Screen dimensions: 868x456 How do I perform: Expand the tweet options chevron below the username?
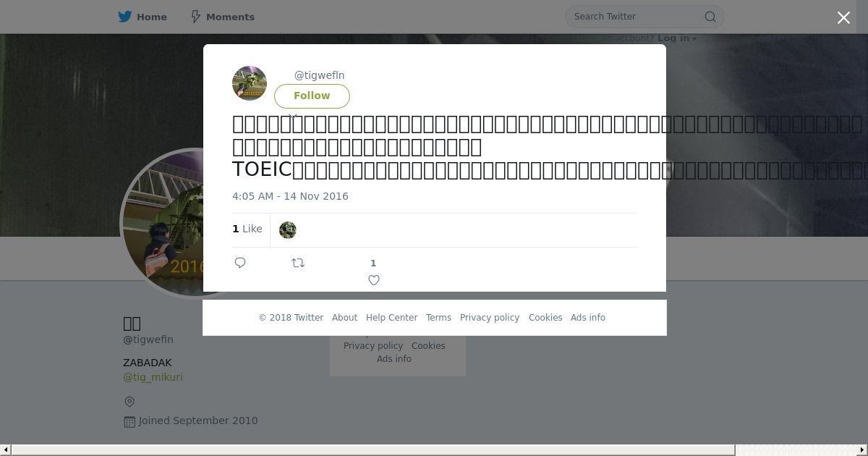click(293, 115)
